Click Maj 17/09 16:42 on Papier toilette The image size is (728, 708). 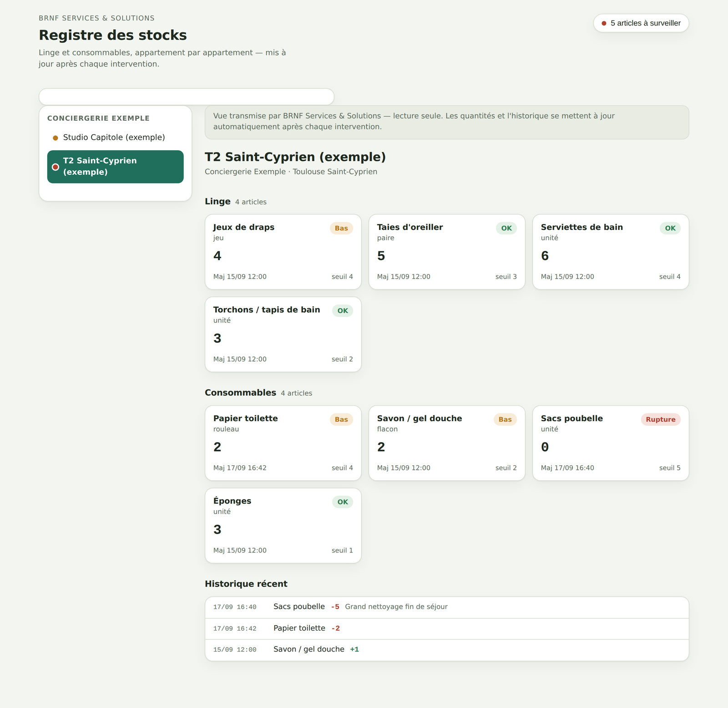tap(240, 468)
